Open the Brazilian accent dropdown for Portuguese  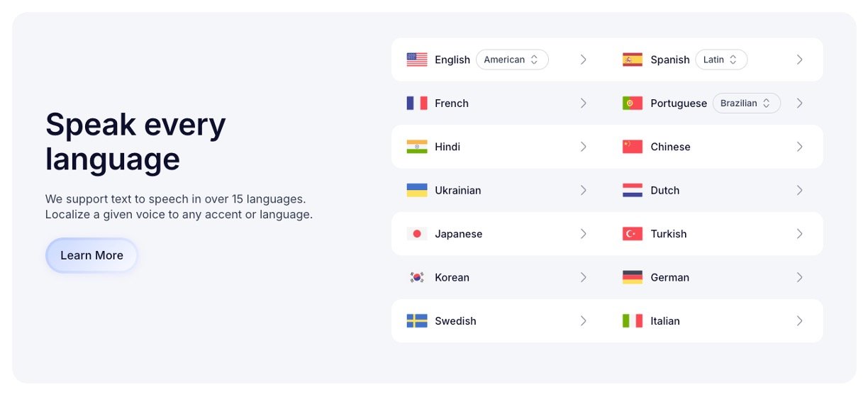click(746, 104)
